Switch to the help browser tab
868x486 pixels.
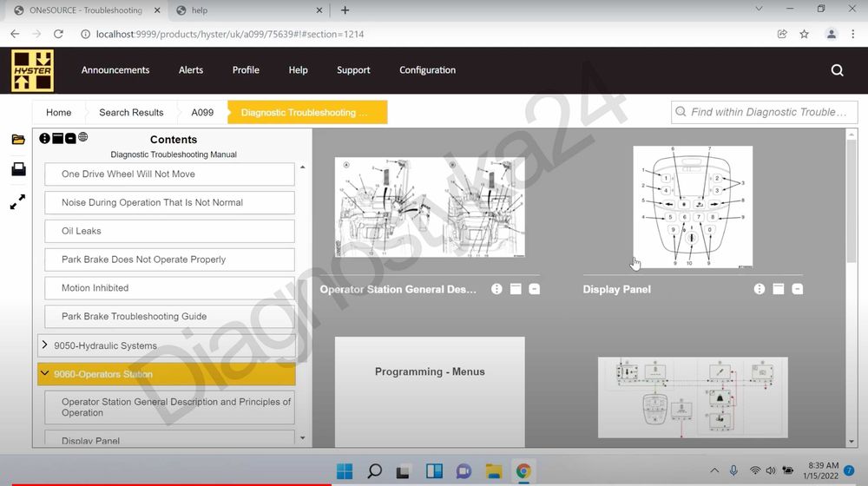click(249, 10)
